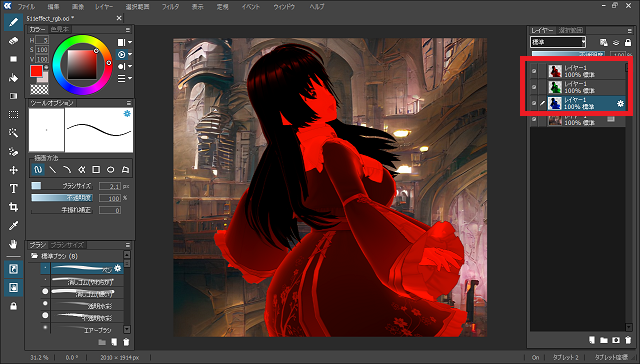Open settings gear on the selected blue layer
Screen dimensions: 640x364
(x=620, y=104)
